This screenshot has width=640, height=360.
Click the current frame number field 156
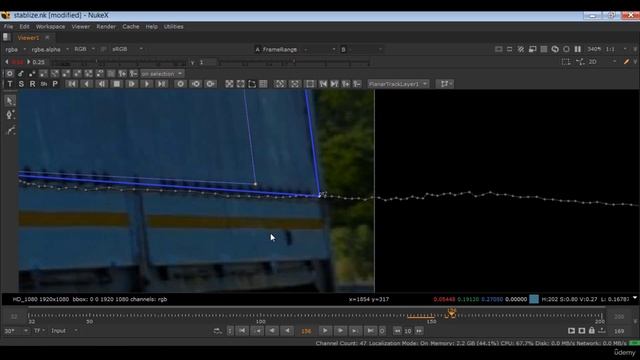(x=306, y=331)
